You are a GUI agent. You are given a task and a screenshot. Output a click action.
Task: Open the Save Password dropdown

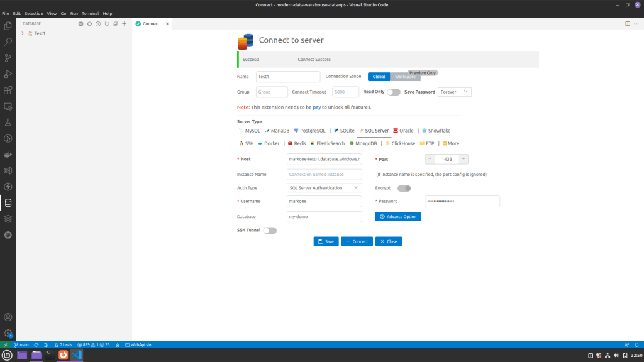(x=455, y=92)
